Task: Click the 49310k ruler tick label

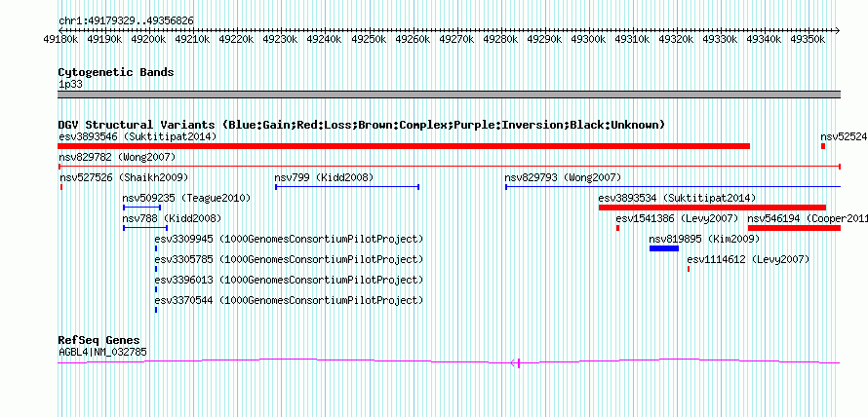Action: coord(632,39)
